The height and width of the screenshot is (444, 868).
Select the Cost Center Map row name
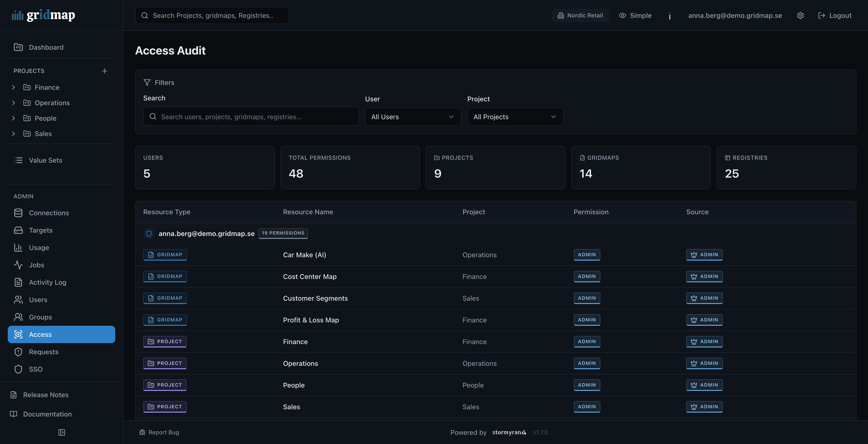point(310,277)
